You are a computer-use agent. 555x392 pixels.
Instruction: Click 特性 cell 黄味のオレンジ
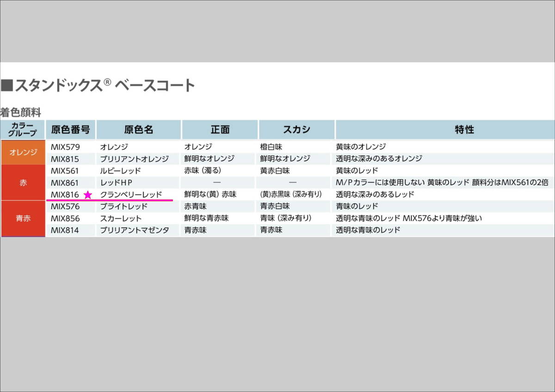click(x=361, y=147)
